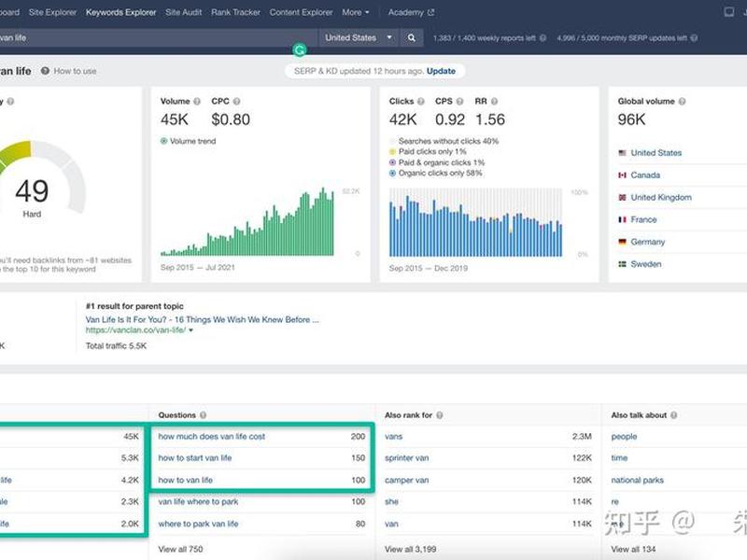Open Rank Tracker tab
The width and height of the screenshot is (747, 560).
[x=236, y=12]
